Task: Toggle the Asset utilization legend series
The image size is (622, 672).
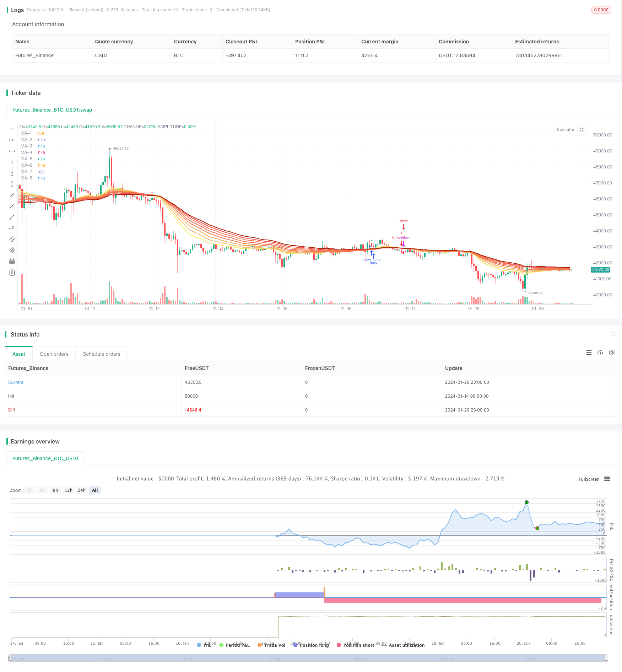Action: click(403, 645)
